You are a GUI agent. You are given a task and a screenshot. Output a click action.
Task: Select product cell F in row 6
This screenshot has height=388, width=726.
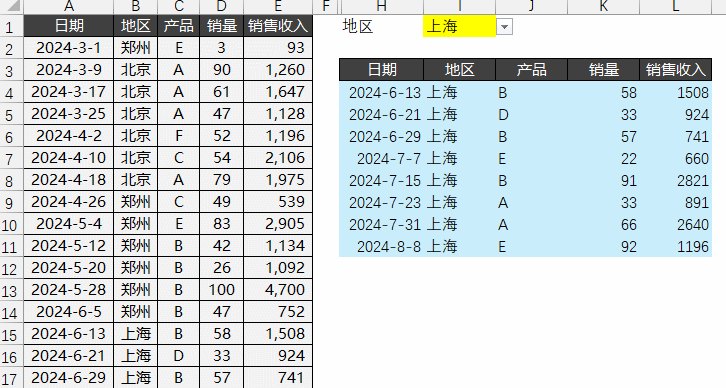point(179,136)
